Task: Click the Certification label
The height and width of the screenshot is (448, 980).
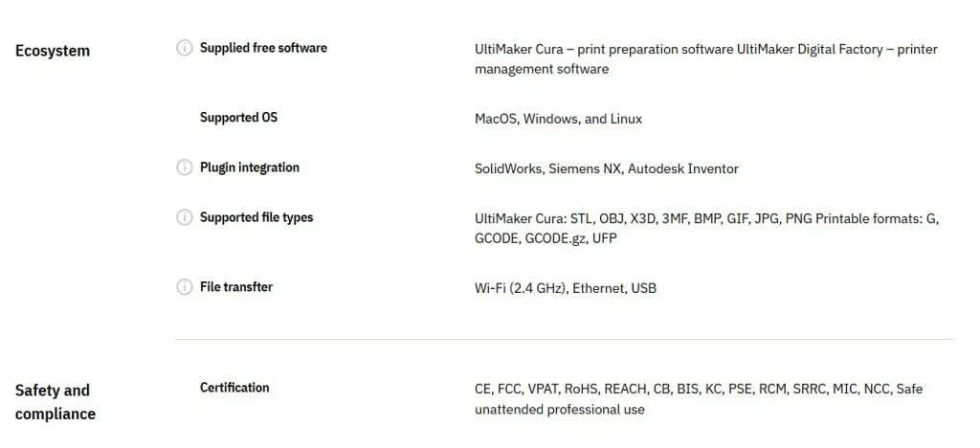Action: click(234, 388)
